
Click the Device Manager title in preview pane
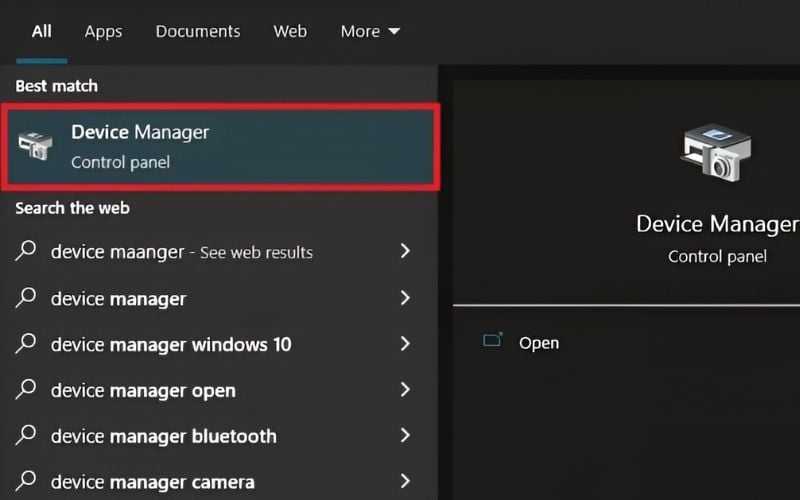point(717,224)
